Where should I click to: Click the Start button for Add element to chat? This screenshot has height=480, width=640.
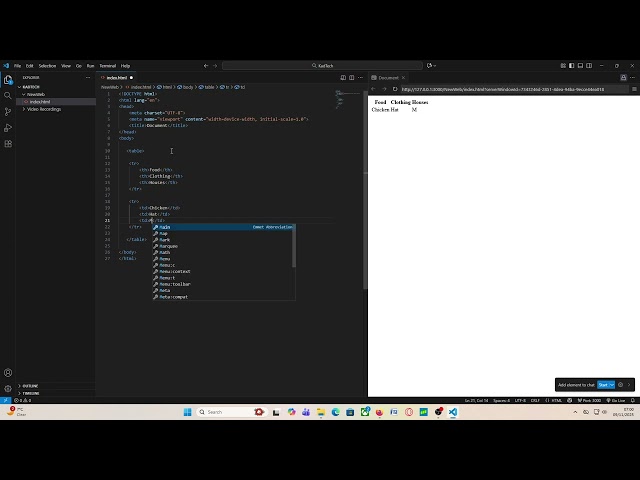click(603, 384)
